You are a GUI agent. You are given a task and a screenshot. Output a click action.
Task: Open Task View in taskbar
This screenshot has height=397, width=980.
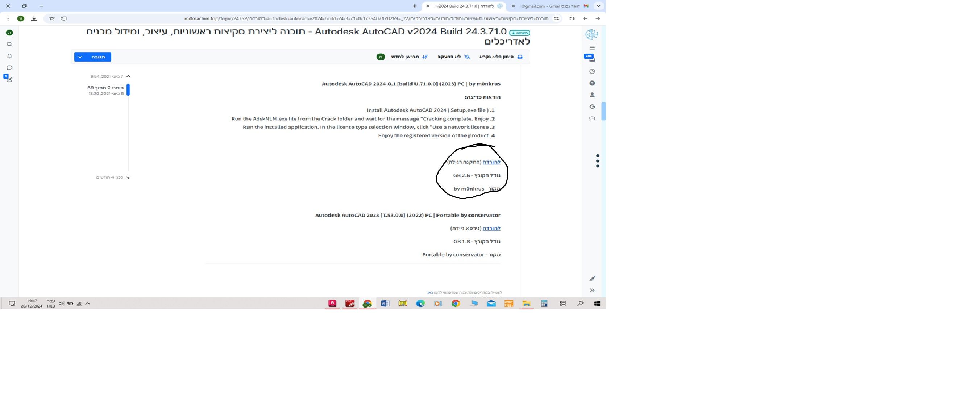562,304
